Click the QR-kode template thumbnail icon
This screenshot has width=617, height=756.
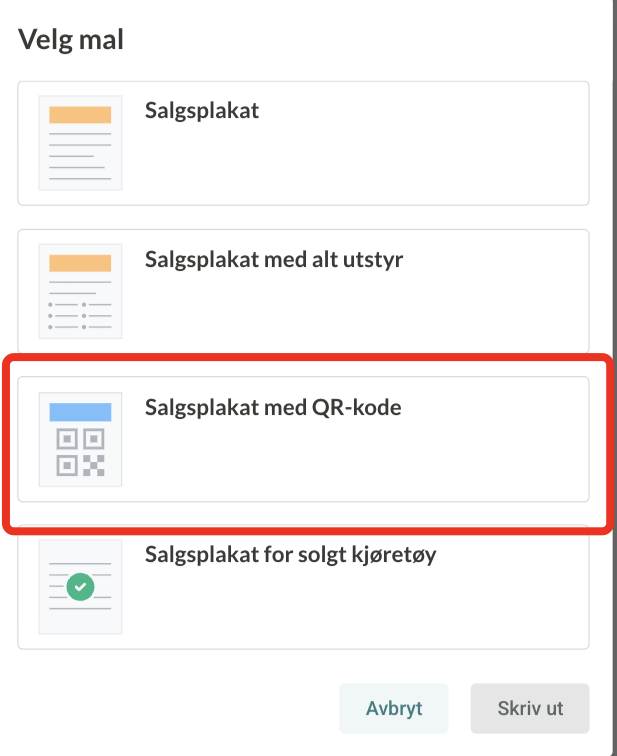click(80, 439)
